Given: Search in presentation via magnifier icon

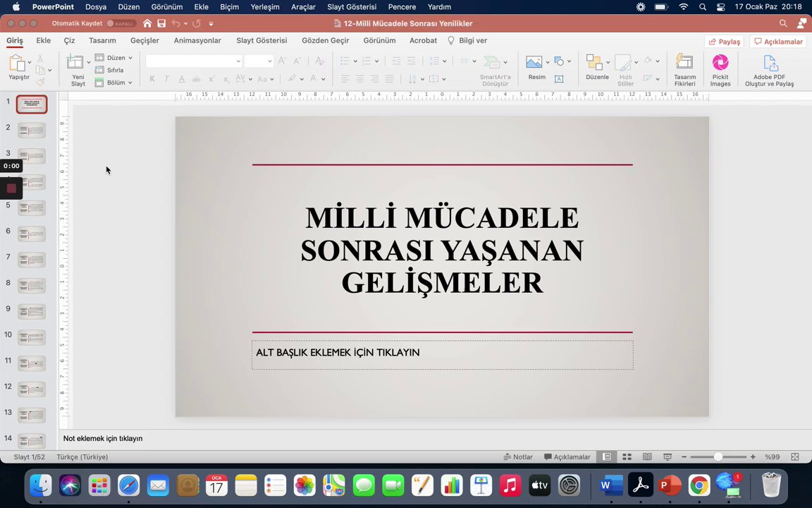Looking at the screenshot, I should (783, 23).
